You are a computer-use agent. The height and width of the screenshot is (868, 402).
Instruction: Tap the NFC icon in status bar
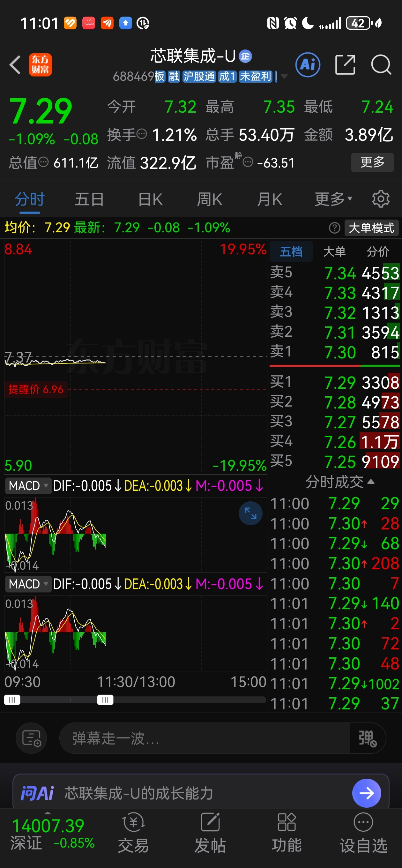[272, 23]
